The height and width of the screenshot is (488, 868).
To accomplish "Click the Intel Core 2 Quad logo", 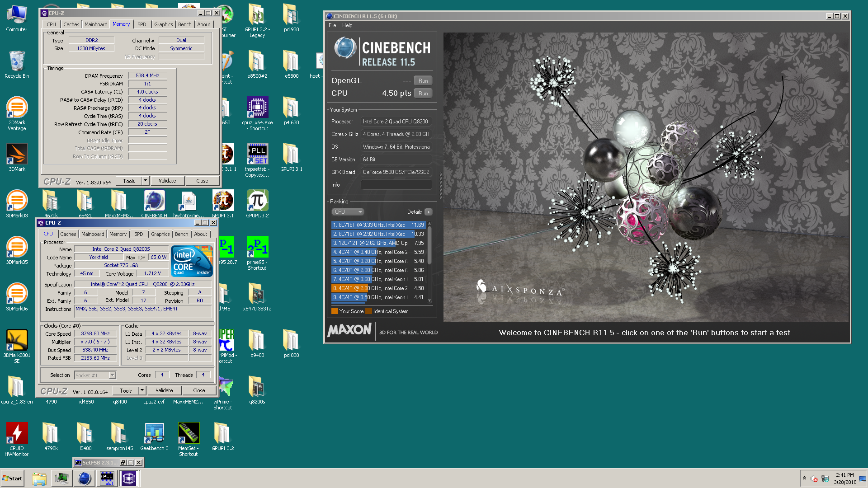I will (193, 261).
